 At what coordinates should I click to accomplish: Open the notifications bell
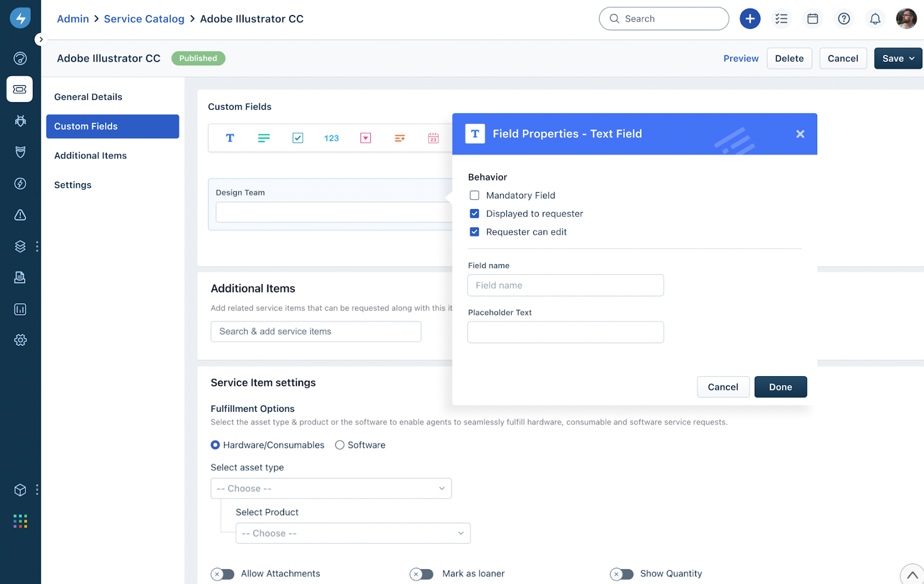tap(875, 18)
